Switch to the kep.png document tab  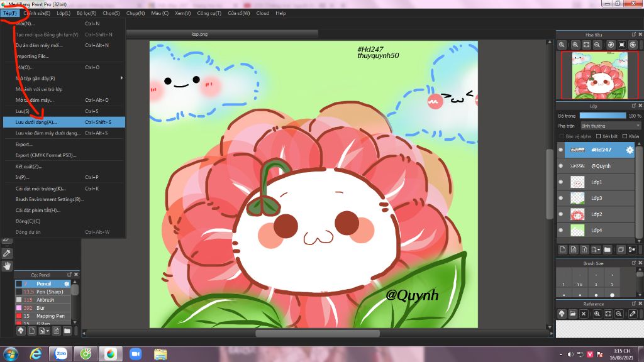(199, 34)
